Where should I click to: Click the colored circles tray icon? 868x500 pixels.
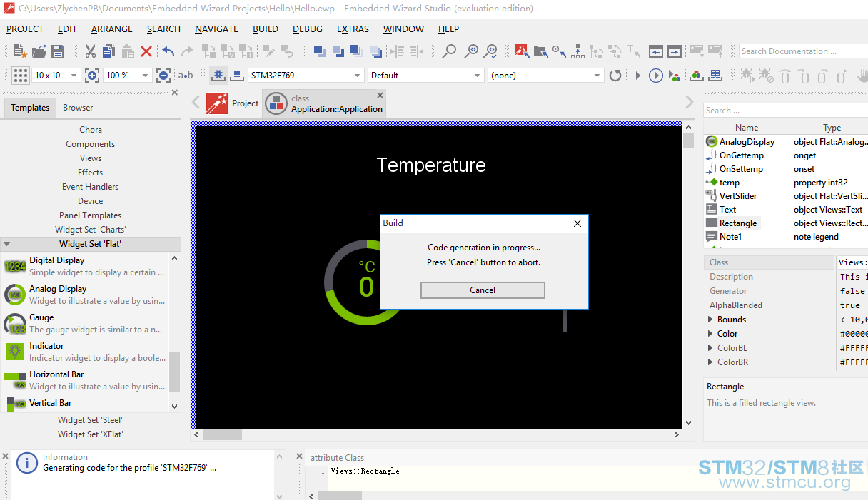[697, 76]
